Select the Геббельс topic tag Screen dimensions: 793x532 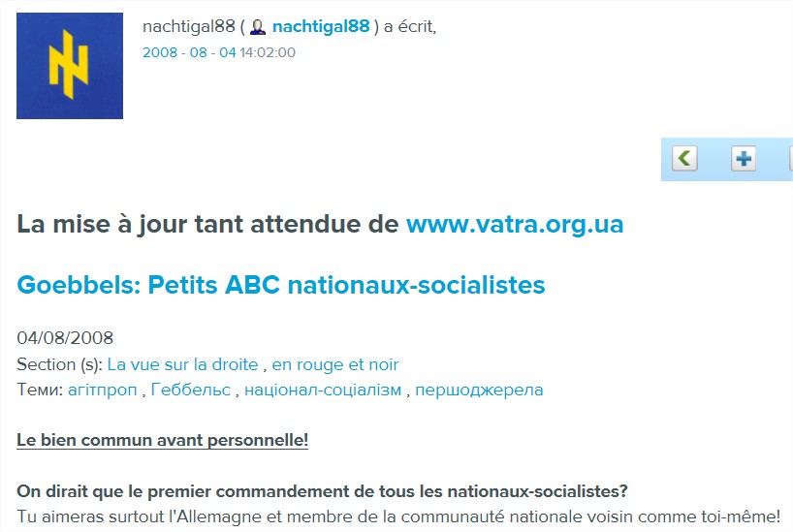pyautogui.click(x=191, y=390)
